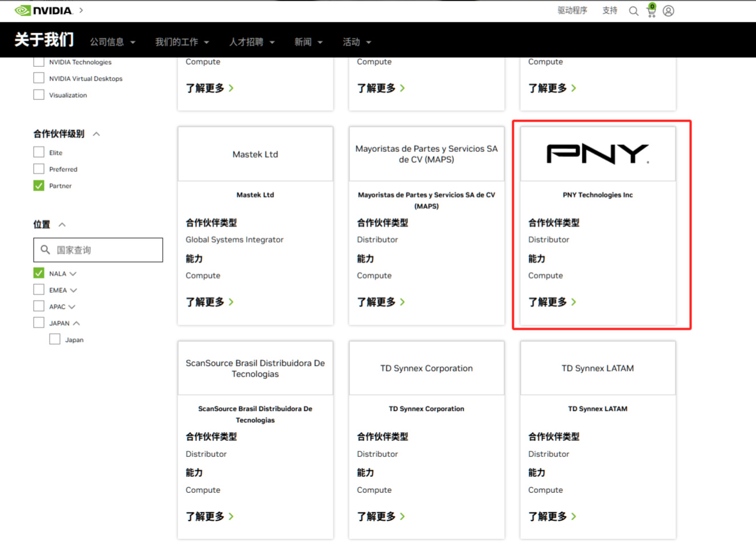Collapse the 位置 filter section
This screenshot has height=543, width=756.
[62, 224]
